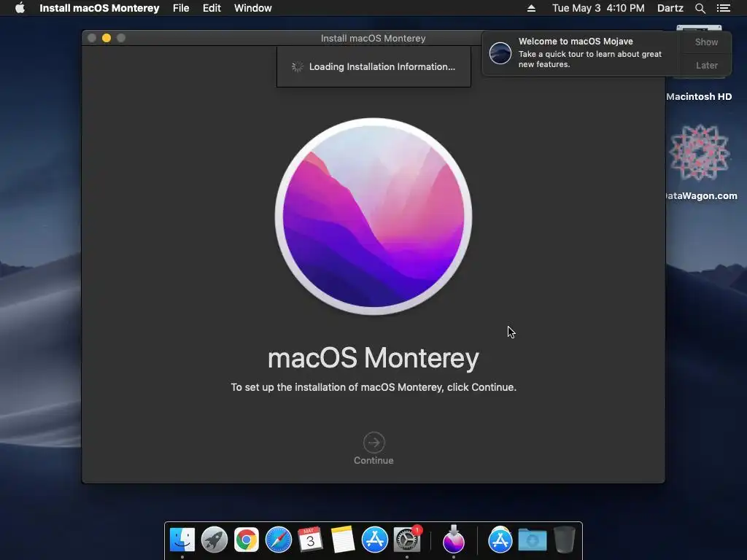Screen dimensions: 747x560
Task: Click Later on Mojave welcome notification
Action: [x=706, y=65]
